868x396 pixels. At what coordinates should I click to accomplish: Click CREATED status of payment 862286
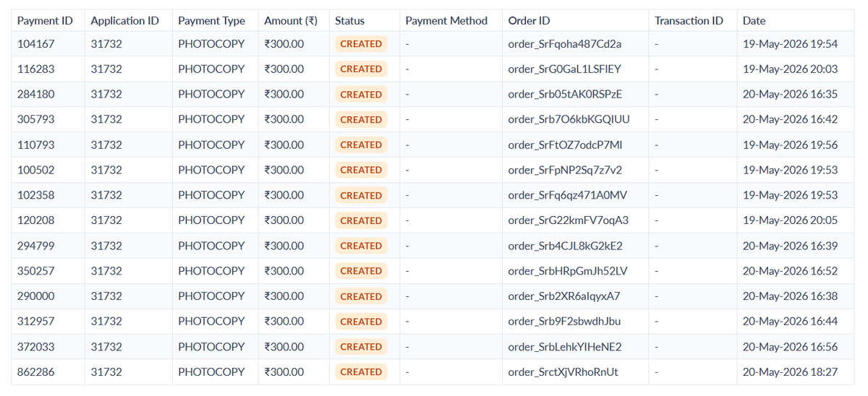point(361,372)
